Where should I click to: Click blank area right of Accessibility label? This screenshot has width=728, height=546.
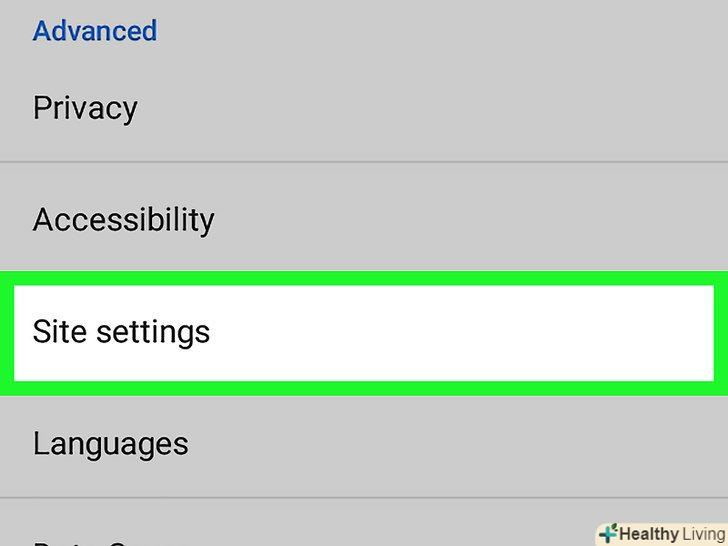point(470,220)
